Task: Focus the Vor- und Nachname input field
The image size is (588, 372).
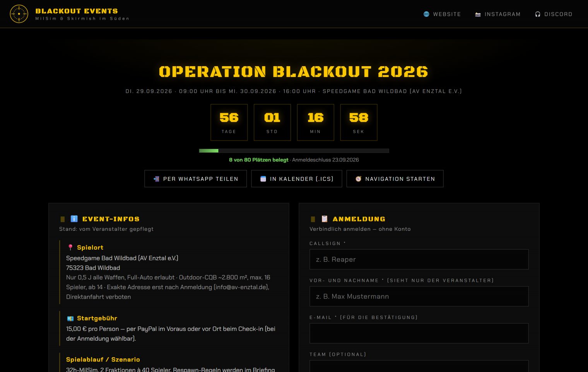Action: (419, 297)
